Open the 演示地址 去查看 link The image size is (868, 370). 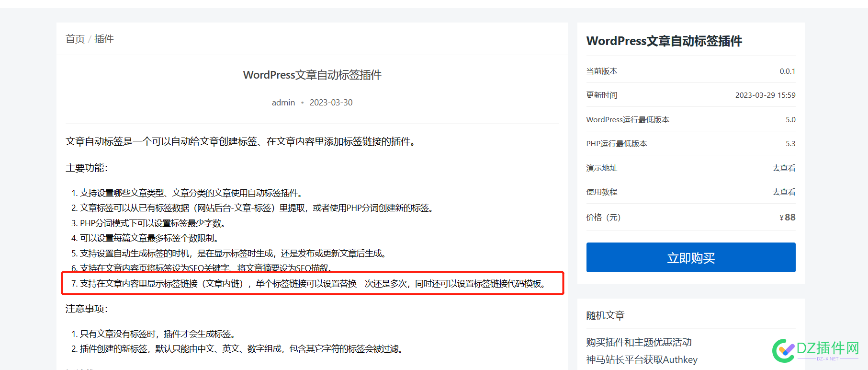click(x=784, y=168)
